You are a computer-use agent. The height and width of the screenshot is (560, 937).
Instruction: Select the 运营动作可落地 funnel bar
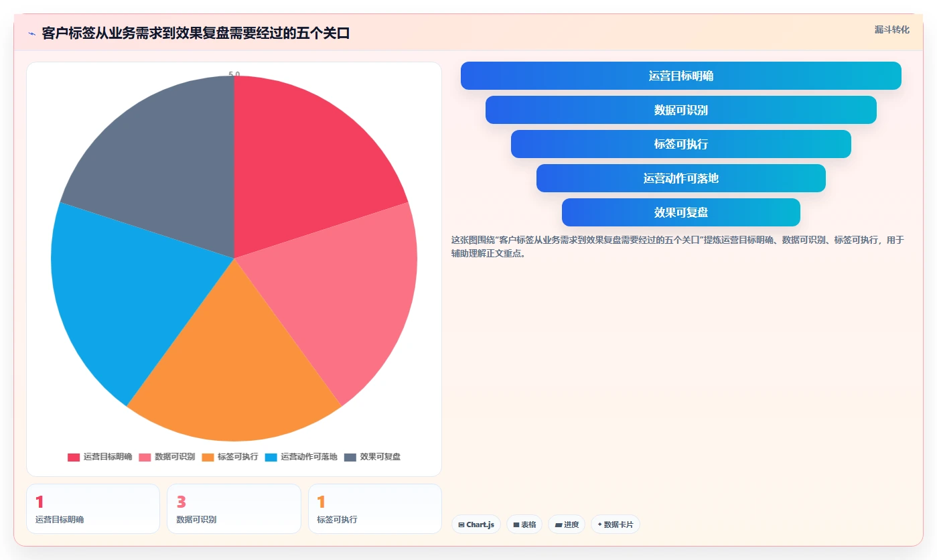680,178
